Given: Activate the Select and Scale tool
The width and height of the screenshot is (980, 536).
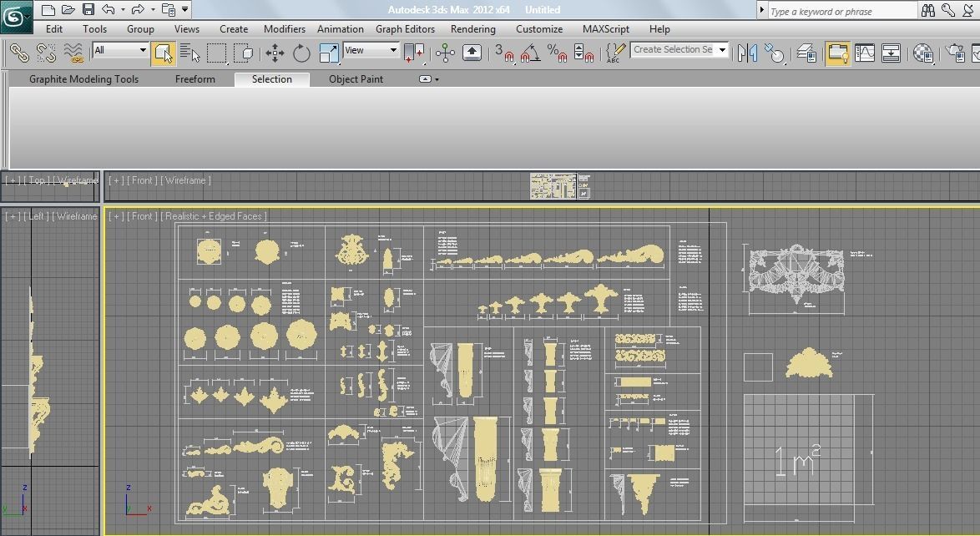Looking at the screenshot, I should [329, 53].
